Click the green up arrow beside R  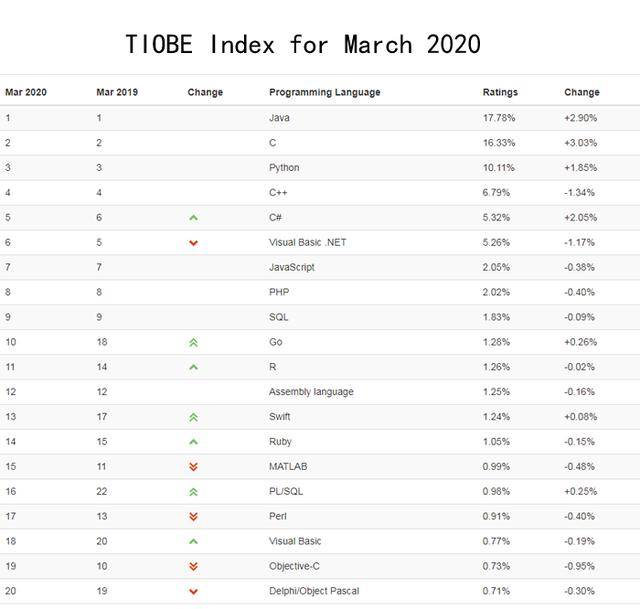pyautogui.click(x=193, y=367)
